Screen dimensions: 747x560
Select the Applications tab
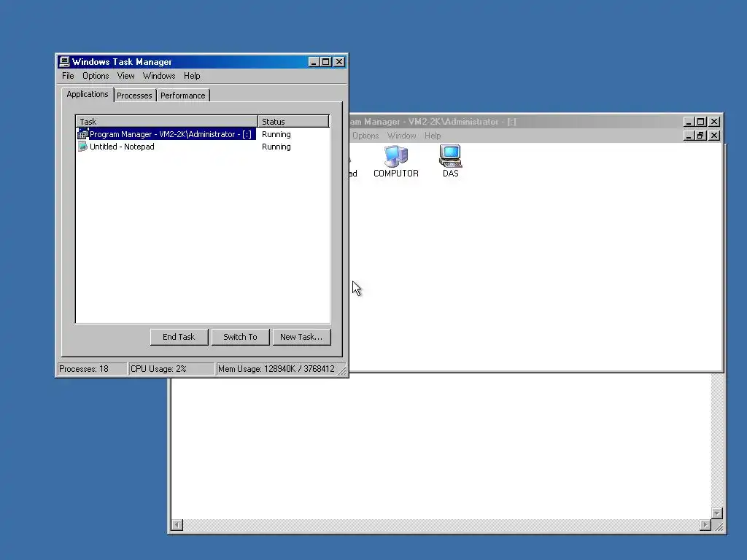pyautogui.click(x=88, y=94)
